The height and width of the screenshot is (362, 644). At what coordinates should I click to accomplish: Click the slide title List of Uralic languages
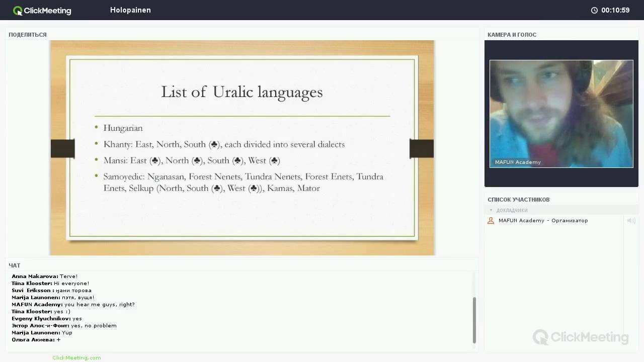pyautogui.click(x=242, y=92)
